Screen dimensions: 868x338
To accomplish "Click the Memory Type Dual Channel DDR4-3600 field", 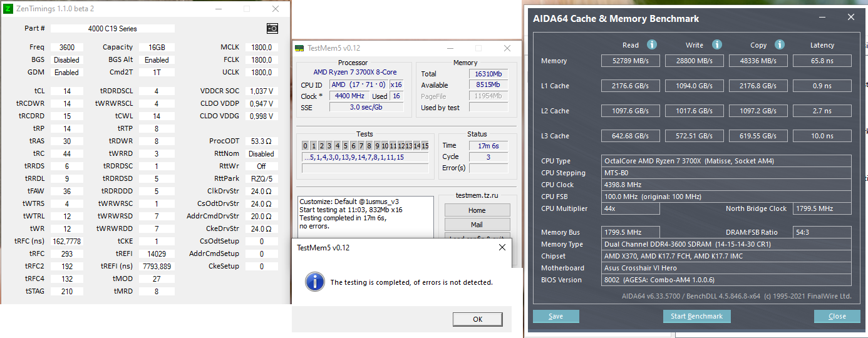I will coord(726,244).
